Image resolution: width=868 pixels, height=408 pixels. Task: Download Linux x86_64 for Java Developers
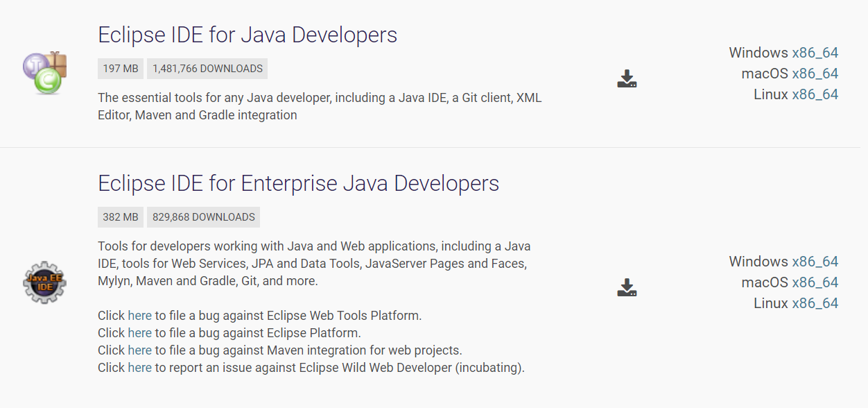[x=815, y=94]
